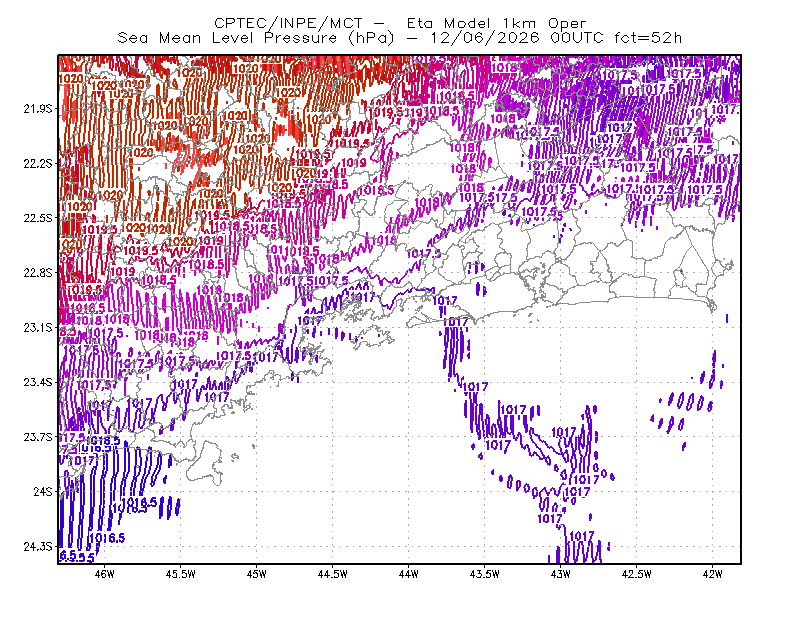Click the 24S latitude axis label

(x=43, y=491)
